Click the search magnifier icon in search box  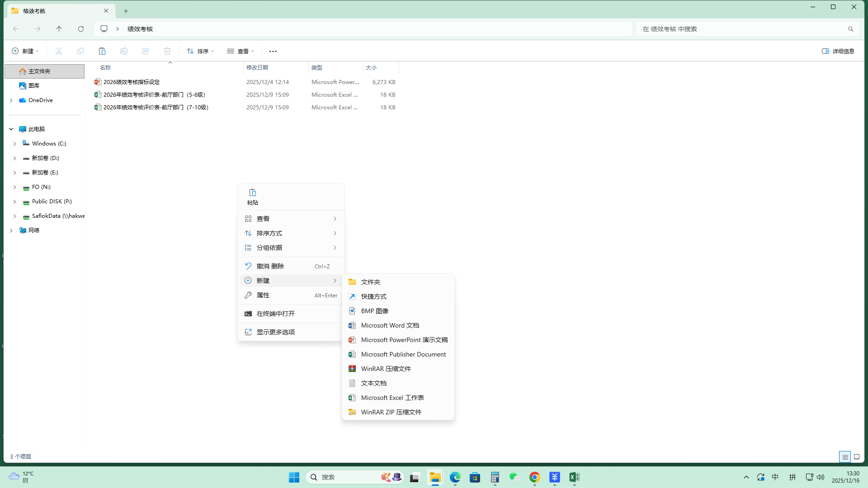point(850,29)
